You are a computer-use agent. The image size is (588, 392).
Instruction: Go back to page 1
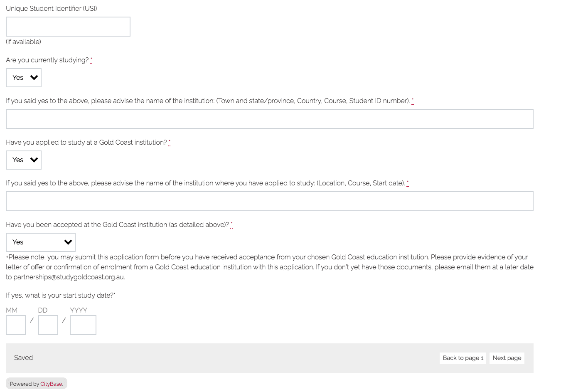[x=463, y=358]
